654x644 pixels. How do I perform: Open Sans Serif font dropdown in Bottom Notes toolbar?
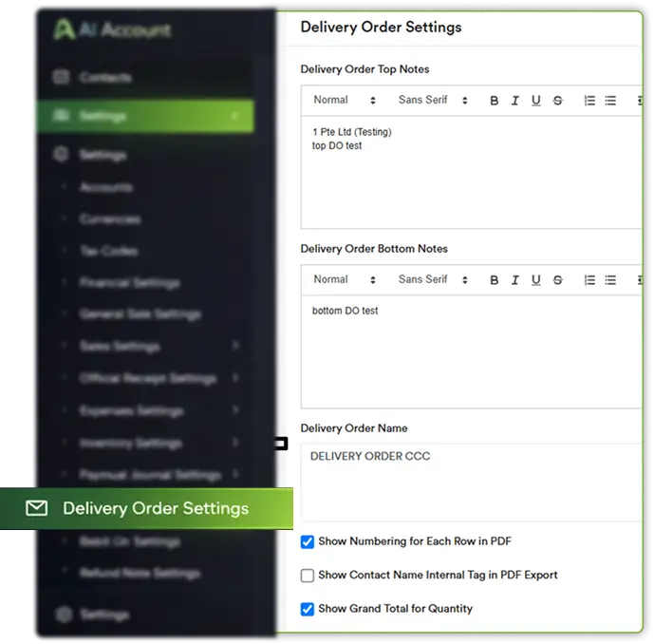pyautogui.click(x=433, y=279)
